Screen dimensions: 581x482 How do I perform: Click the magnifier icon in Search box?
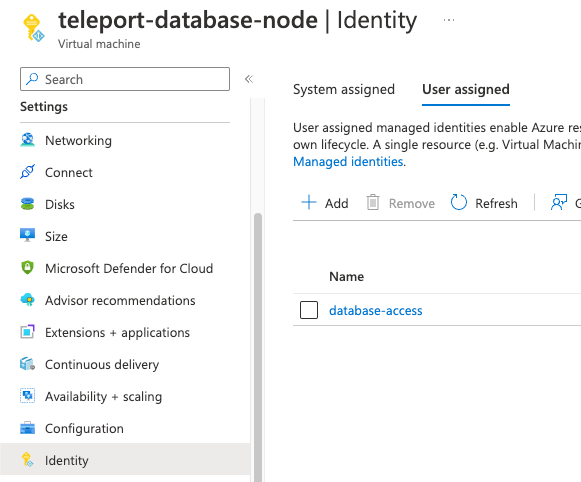click(33, 79)
